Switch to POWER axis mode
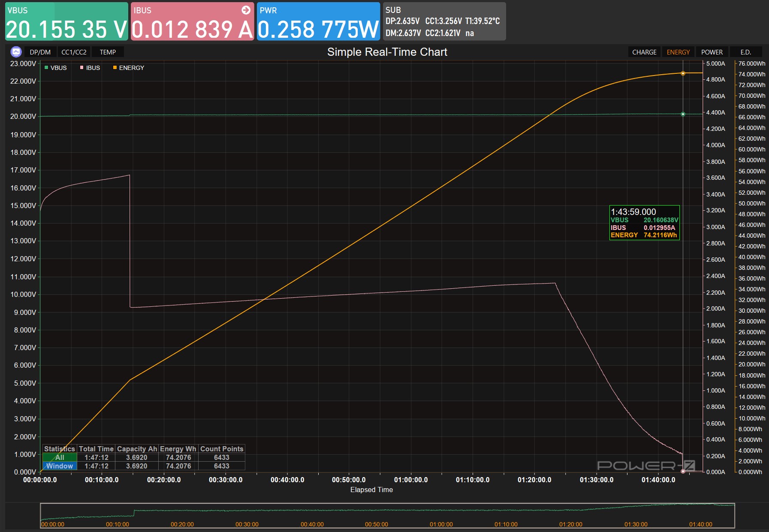 click(712, 52)
